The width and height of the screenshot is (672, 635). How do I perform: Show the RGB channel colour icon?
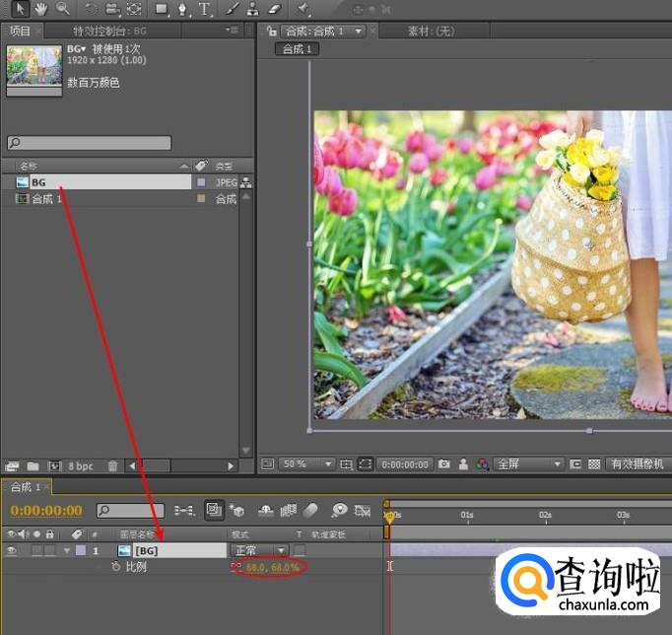[482, 464]
